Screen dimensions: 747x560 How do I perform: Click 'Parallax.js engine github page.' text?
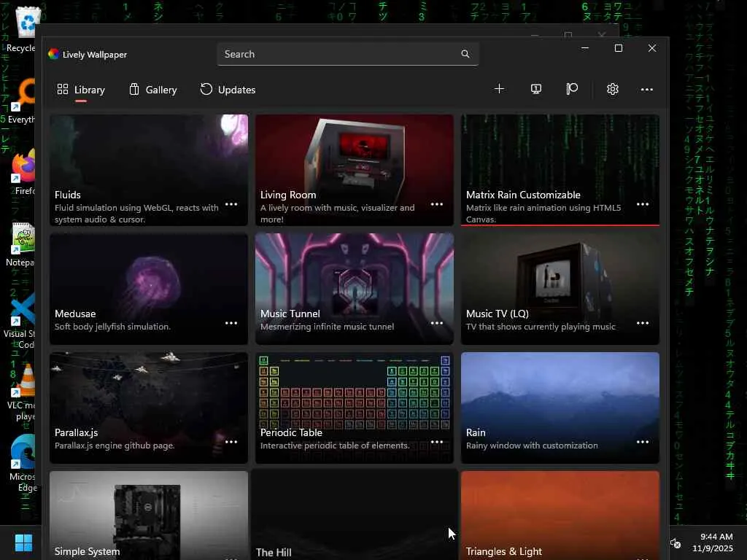pyautogui.click(x=115, y=446)
